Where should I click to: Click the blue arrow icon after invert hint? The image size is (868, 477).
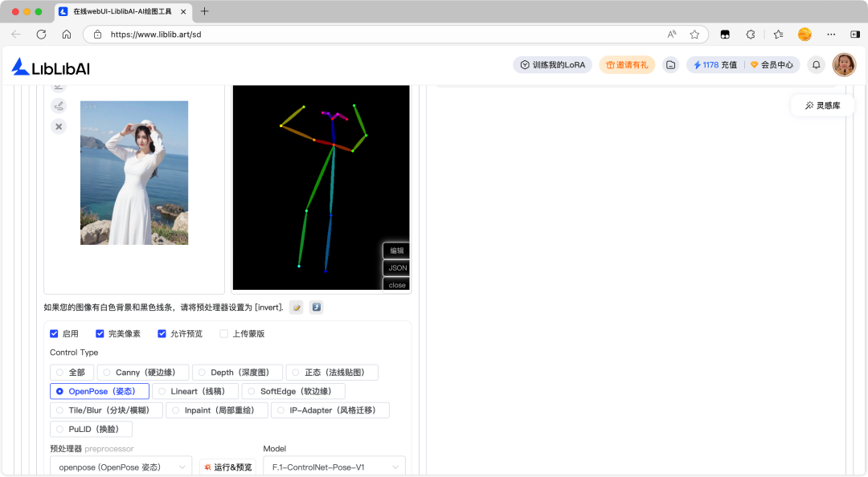pos(316,307)
